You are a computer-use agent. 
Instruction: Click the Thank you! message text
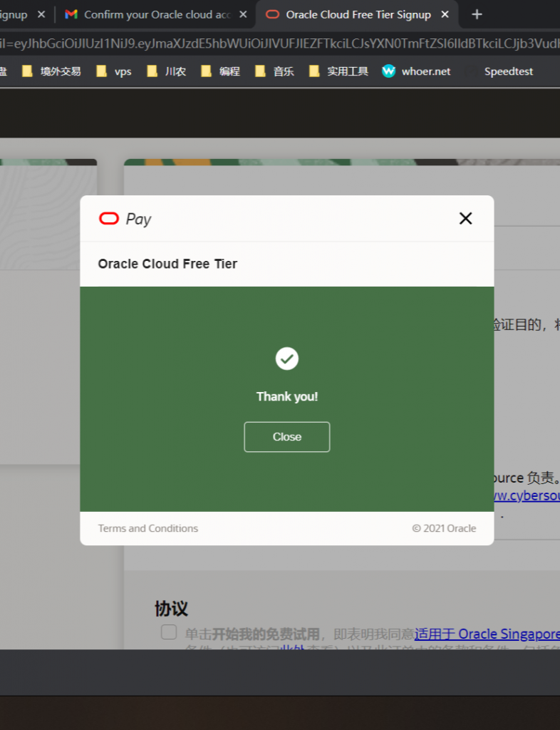287,396
